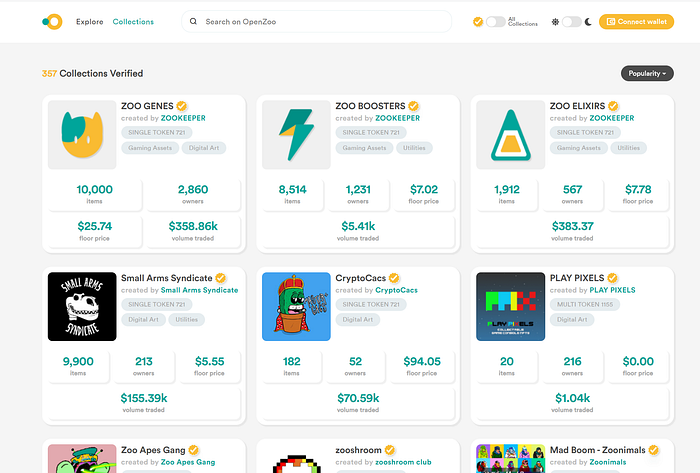The image size is (700, 473).
Task: Click MULTI TOKEN 1155 tag on PLAY PIXELS
Action: [585, 304]
